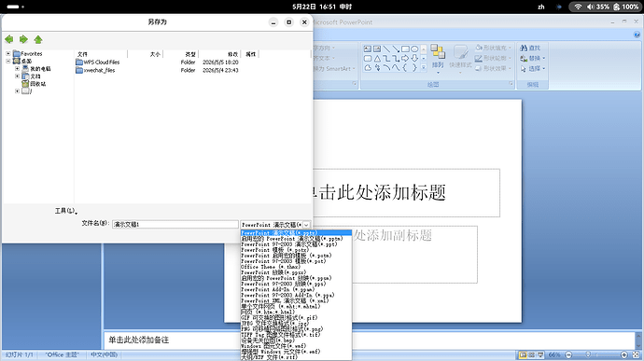Click the Find (查找) binoculars button
Viewport: 644px width, 361px height.
[x=531, y=49]
